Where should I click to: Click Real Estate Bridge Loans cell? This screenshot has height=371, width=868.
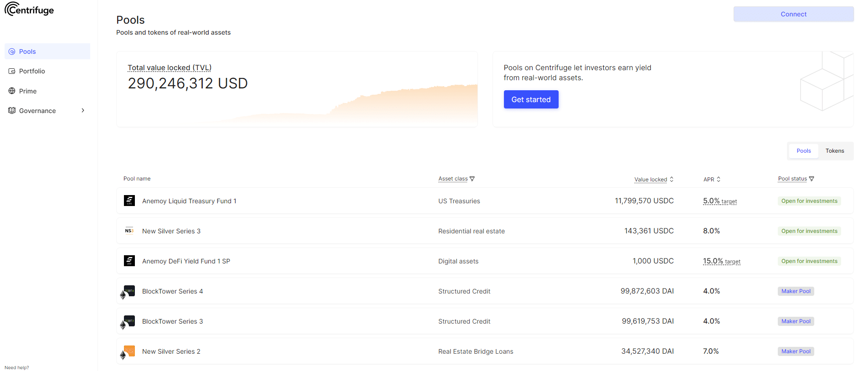(476, 351)
